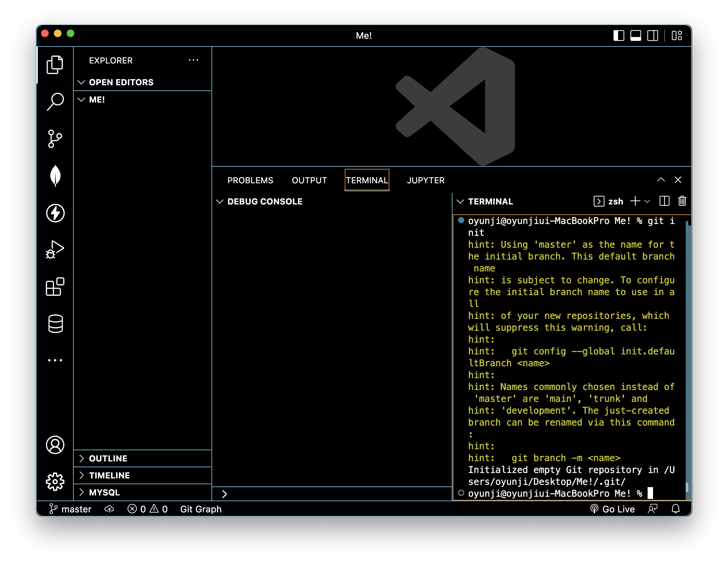This screenshot has height=564, width=728.
Task: Open the Search view in activity bar
Action: click(x=55, y=101)
